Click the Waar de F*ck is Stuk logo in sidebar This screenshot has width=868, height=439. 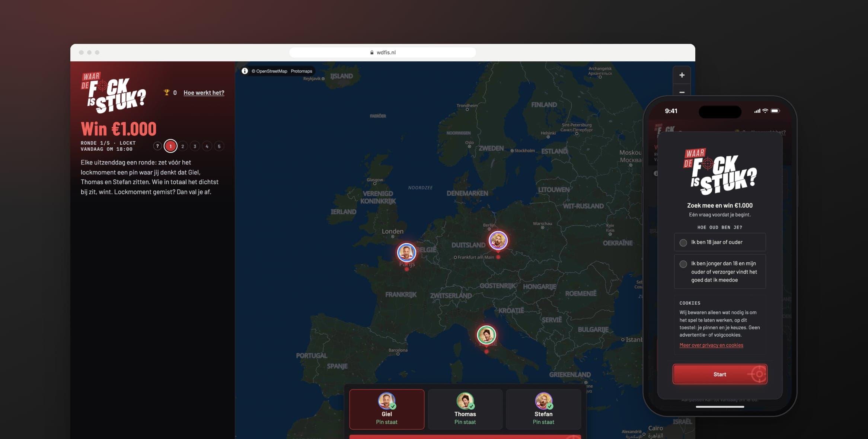pyautogui.click(x=113, y=93)
